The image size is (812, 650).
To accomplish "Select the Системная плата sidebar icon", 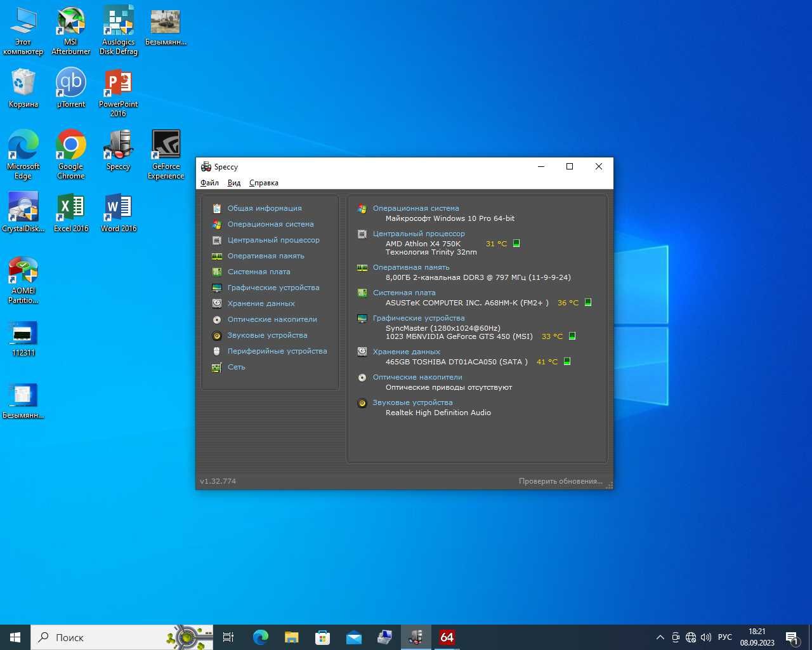I will coord(217,272).
